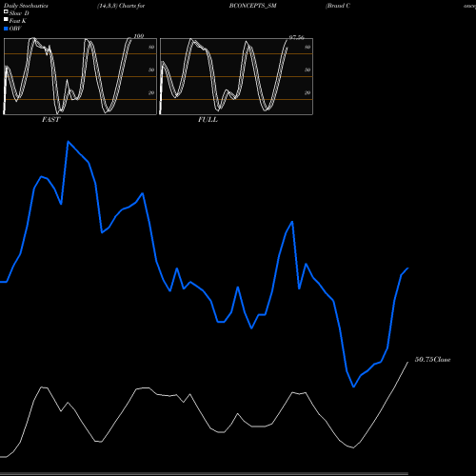Select the 'Fast K' legend label
The height and width of the screenshot is (476, 476).
pos(18,21)
